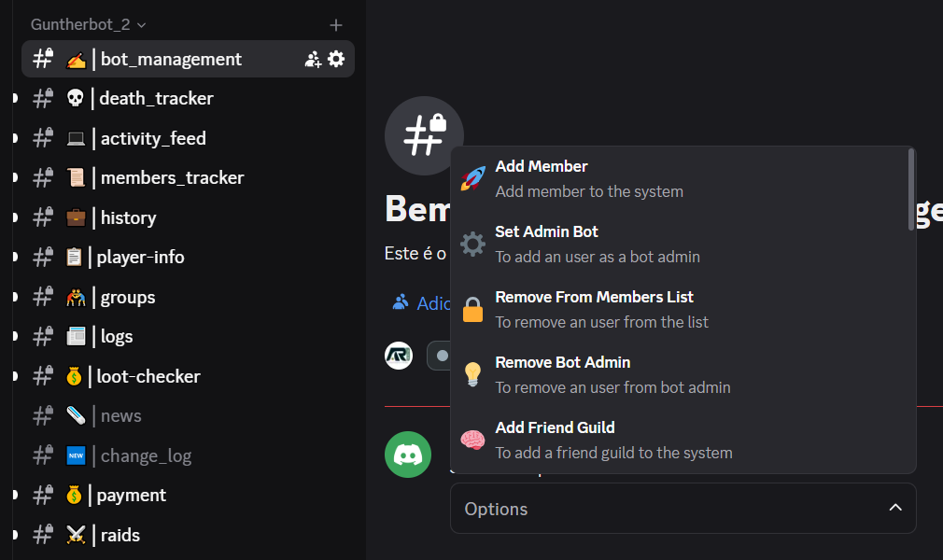Click the brain icon for Add Friend Guild
The image size is (943, 560).
tap(472, 441)
